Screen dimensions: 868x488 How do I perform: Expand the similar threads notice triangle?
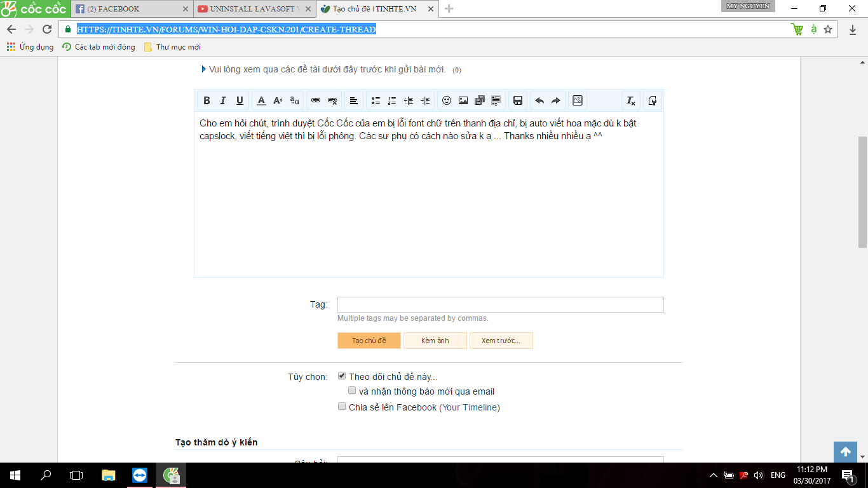point(204,69)
